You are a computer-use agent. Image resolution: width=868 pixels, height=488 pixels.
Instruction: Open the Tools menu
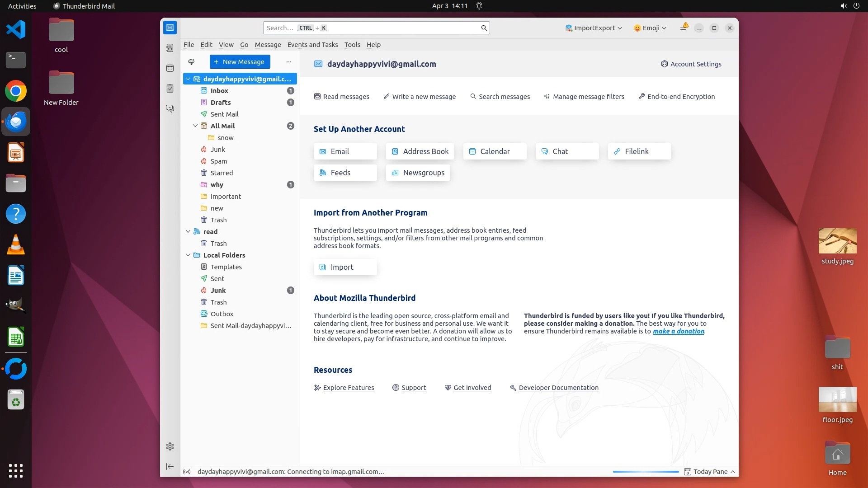352,45
